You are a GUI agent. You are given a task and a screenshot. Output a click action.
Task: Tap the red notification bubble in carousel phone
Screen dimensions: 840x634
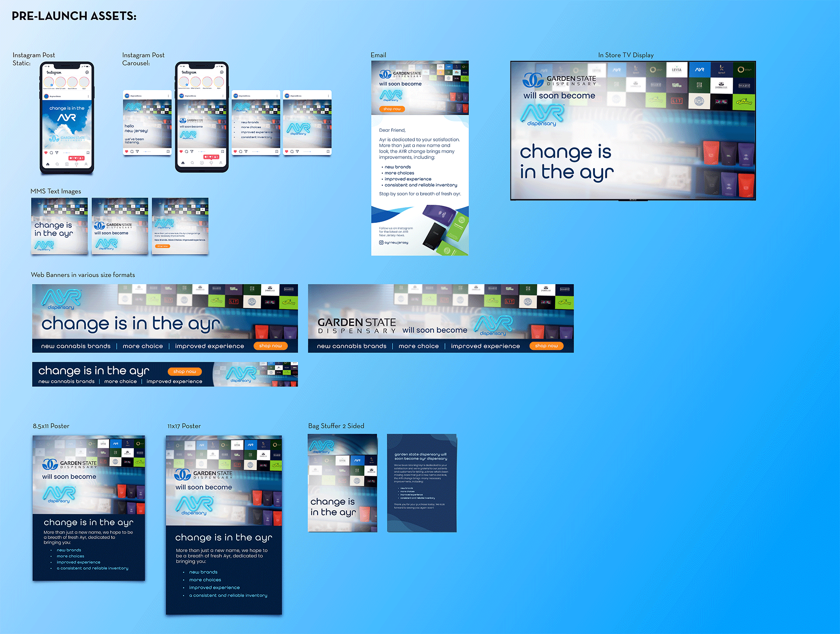211,157
